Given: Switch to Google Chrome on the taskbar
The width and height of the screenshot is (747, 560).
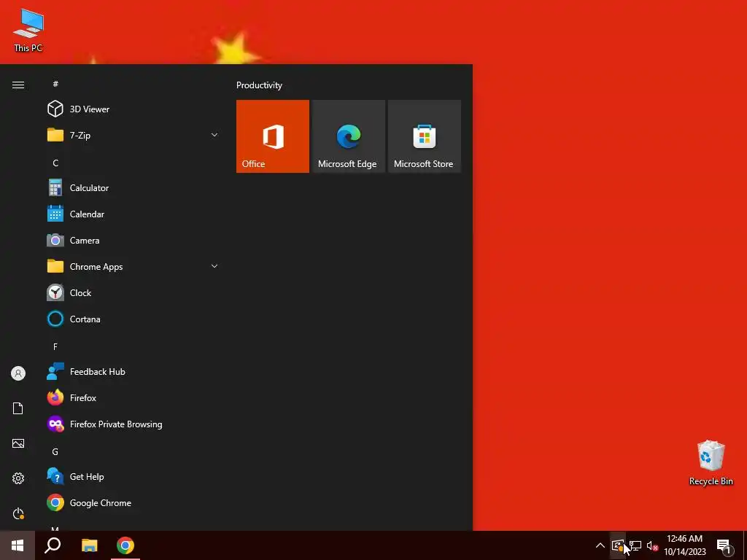Looking at the screenshot, I should (125, 545).
